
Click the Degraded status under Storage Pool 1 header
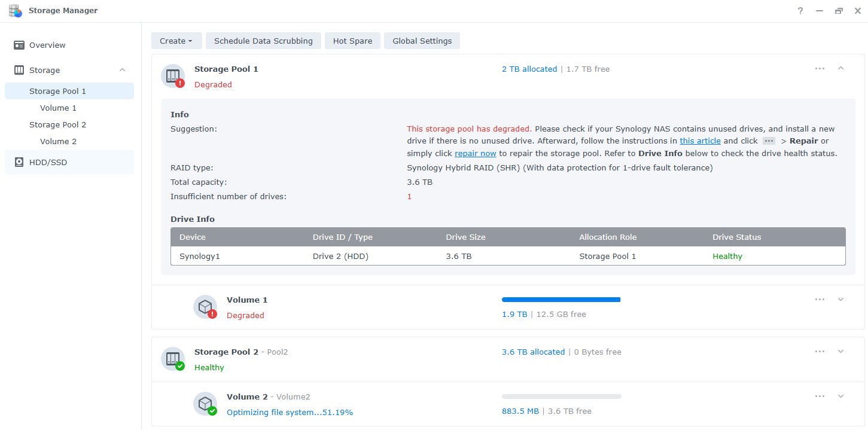[213, 84]
